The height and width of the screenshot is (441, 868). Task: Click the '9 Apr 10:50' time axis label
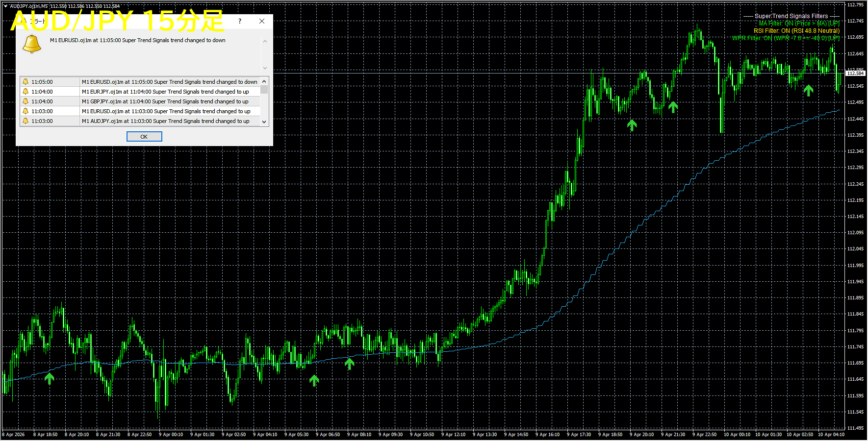422,435
